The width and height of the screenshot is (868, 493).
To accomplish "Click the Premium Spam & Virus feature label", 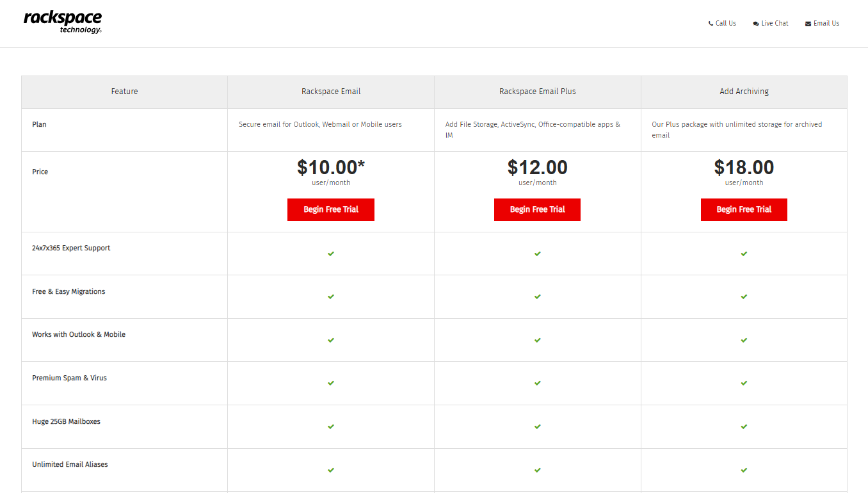I will pos(70,378).
